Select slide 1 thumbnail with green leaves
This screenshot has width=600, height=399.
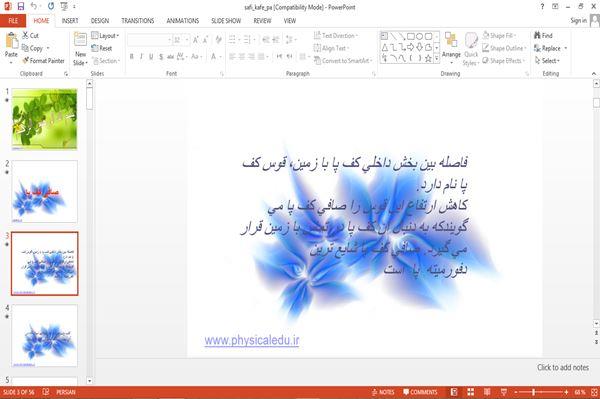tap(44, 119)
